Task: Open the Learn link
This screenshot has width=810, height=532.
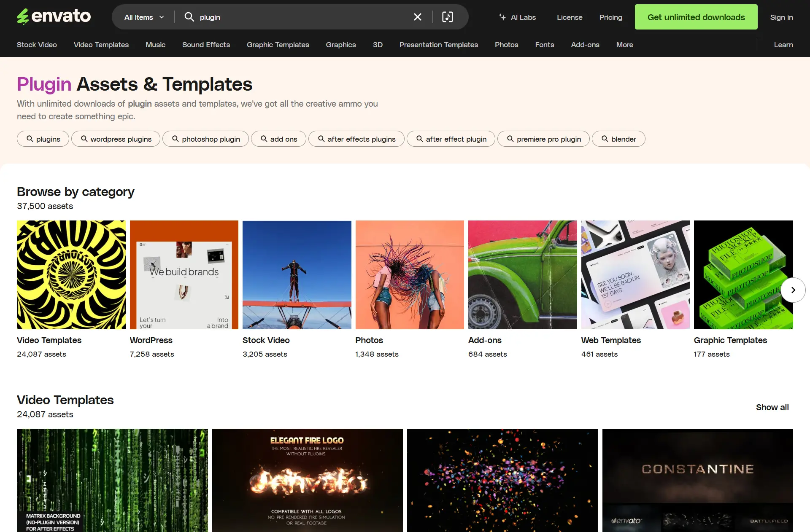Action: (x=783, y=45)
